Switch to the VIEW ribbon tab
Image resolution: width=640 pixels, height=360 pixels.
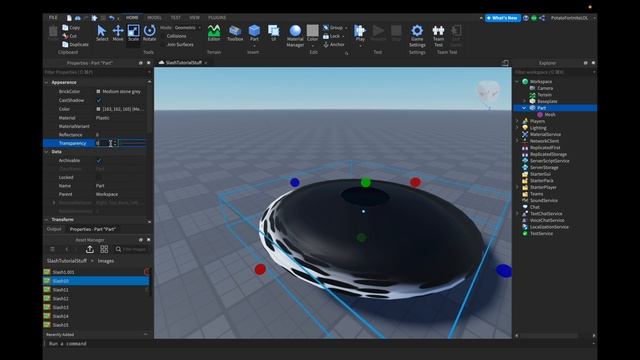(x=194, y=18)
